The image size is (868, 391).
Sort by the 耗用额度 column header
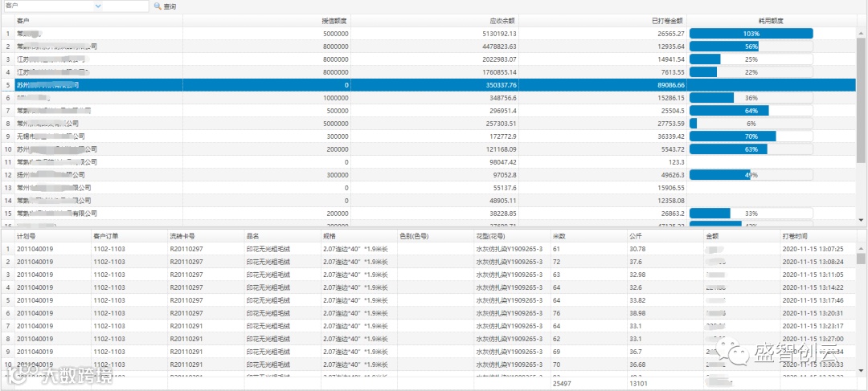(x=771, y=20)
